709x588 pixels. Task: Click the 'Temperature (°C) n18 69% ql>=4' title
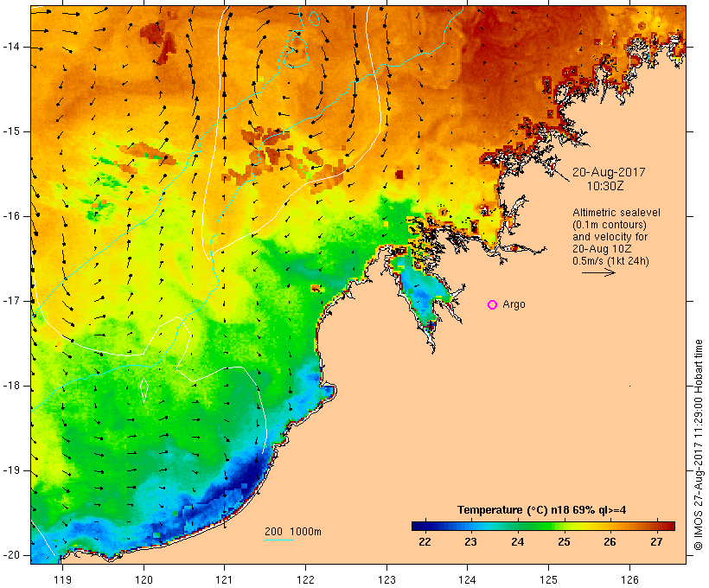542,510
